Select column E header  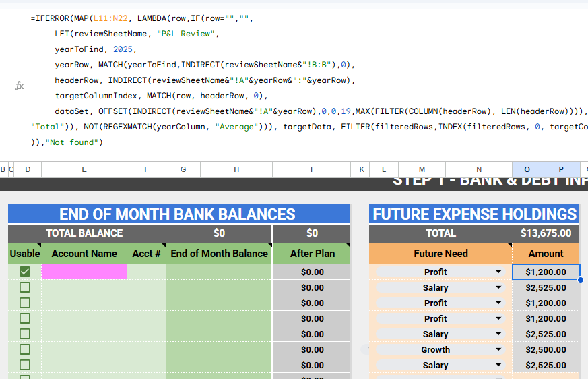pyautogui.click(x=84, y=170)
